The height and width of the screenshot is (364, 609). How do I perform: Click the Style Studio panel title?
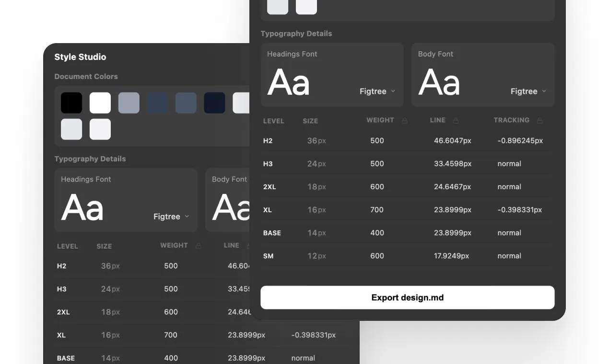(80, 57)
